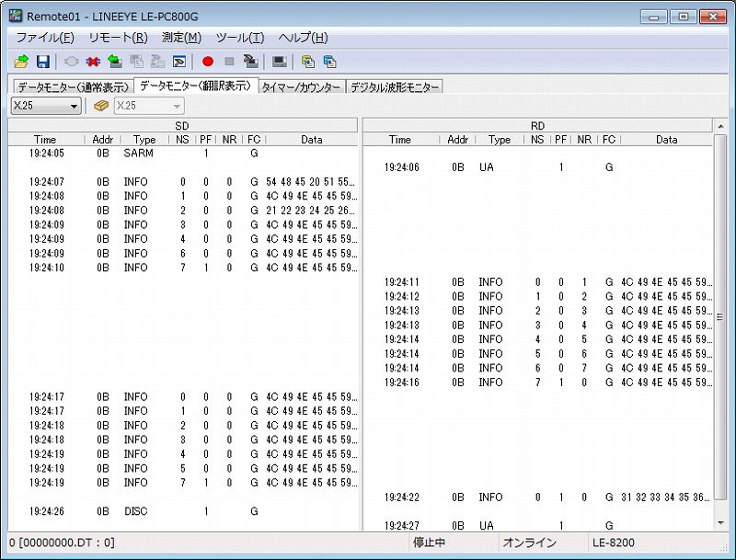This screenshot has height=560, width=736.
Task: Open the ファイル(F) menu
Action: (45, 38)
